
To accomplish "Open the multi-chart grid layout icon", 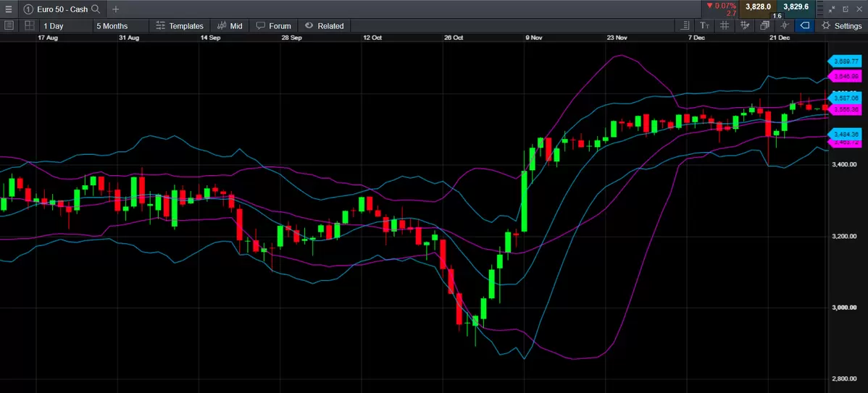I will pyautogui.click(x=29, y=26).
